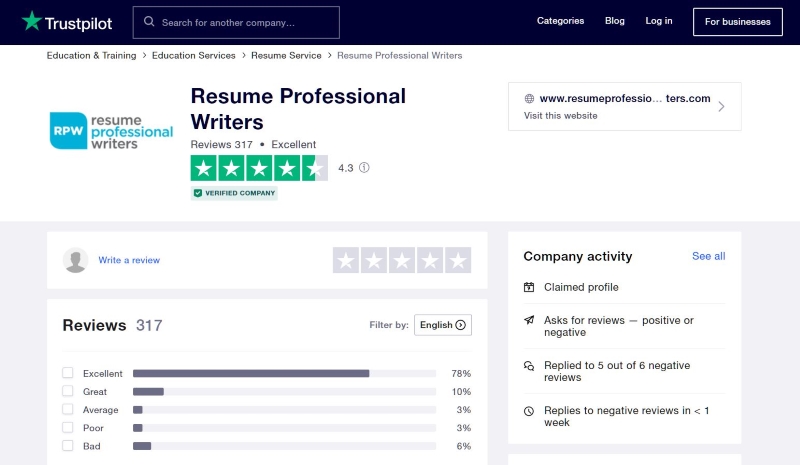Click the chevron on the website card
The height and width of the screenshot is (465, 800).
coord(721,107)
